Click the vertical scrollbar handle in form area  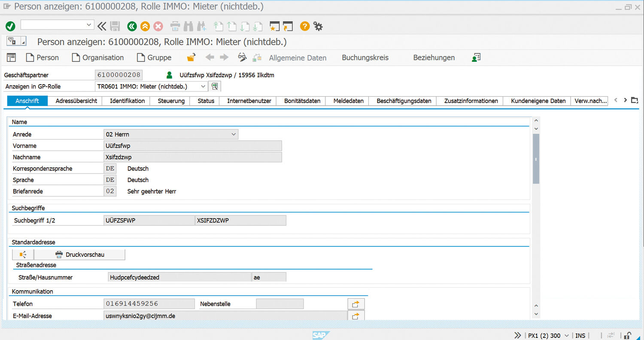[x=536, y=159]
